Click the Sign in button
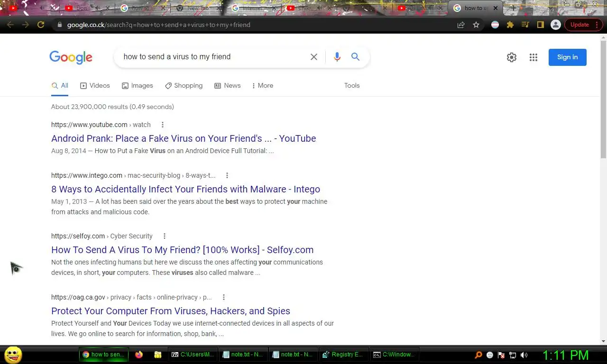 pyautogui.click(x=568, y=57)
